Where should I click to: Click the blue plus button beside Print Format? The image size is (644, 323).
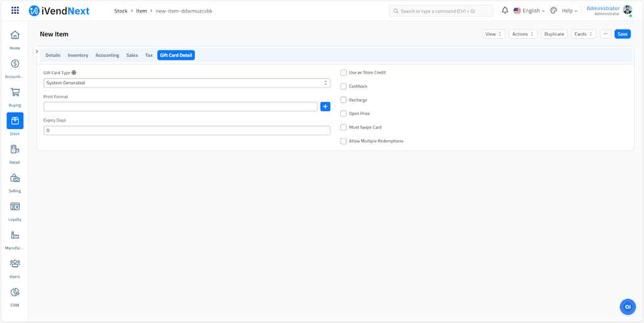325,106
